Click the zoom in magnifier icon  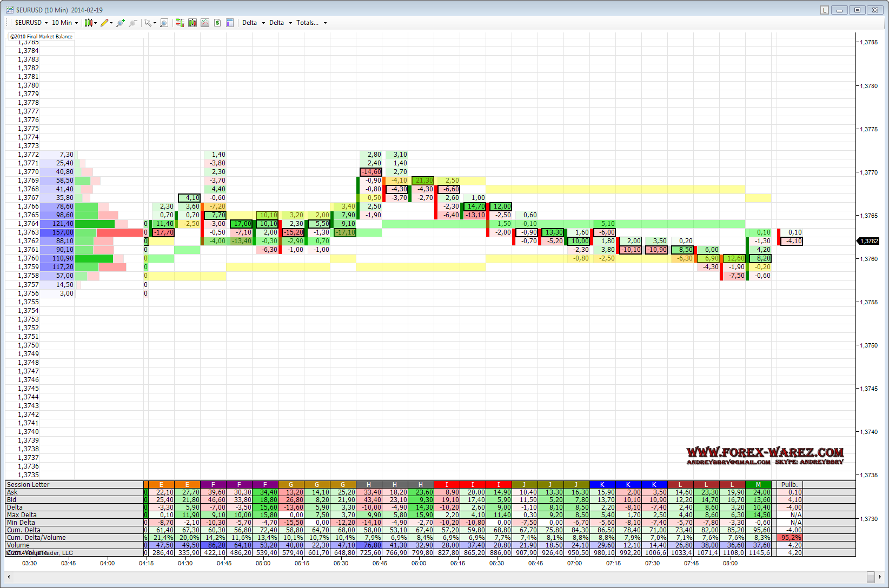120,23
